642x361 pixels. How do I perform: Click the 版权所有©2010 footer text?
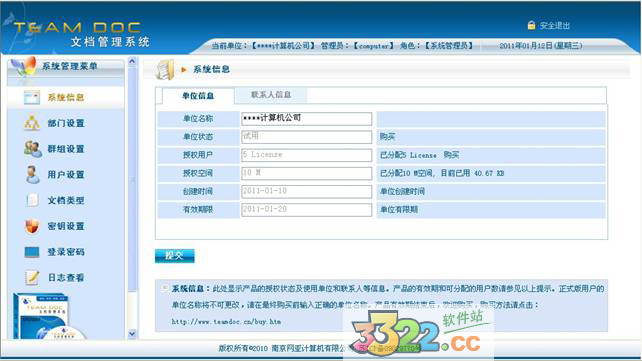pyautogui.click(x=243, y=348)
